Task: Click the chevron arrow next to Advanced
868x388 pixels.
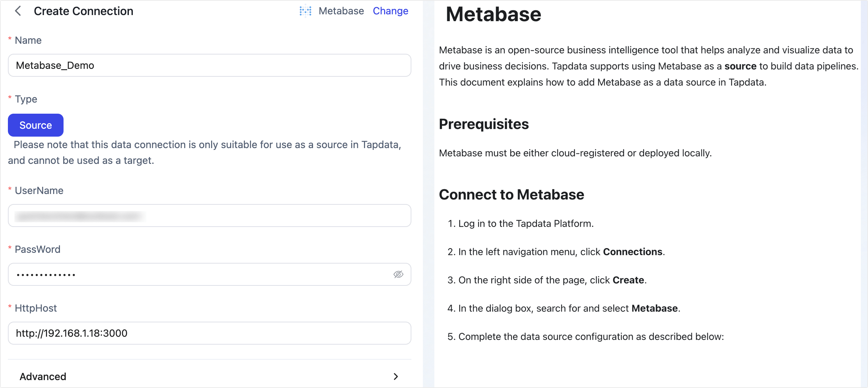Action: point(396,377)
